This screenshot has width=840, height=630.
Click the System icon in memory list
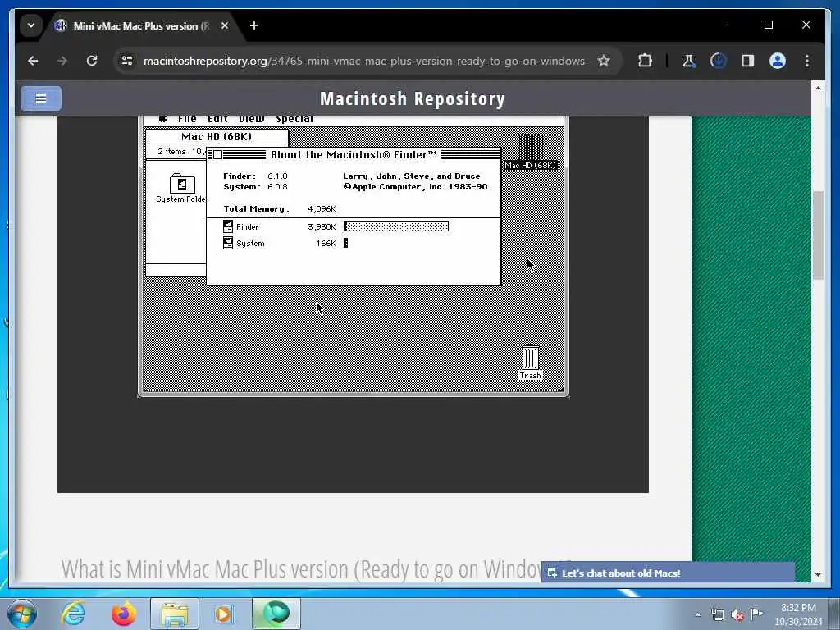[x=228, y=243]
